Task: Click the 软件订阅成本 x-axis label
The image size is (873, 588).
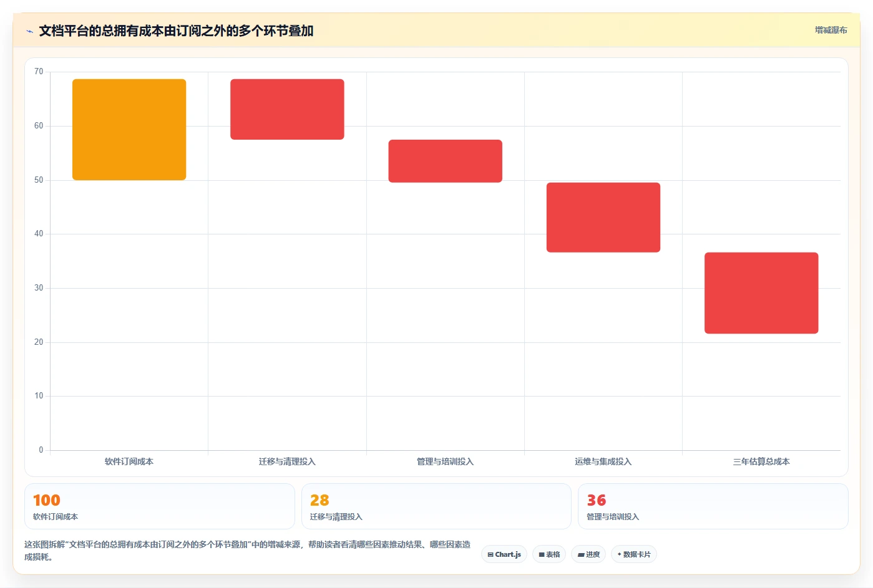Action: click(x=129, y=461)
